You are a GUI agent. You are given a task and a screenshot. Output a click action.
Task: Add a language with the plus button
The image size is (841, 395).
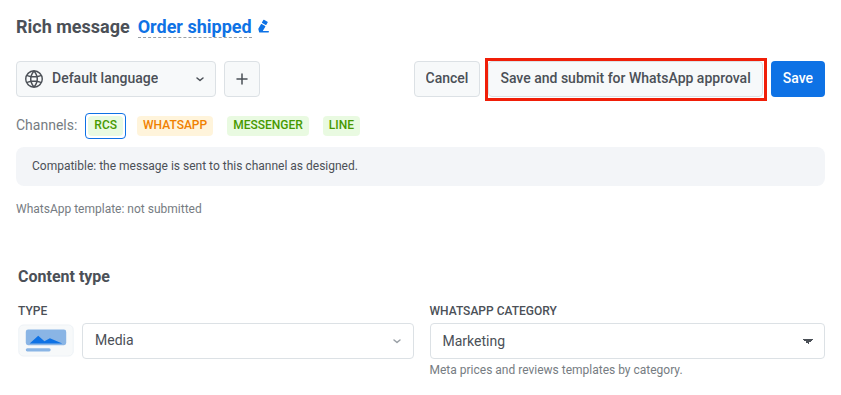[242, 79]
